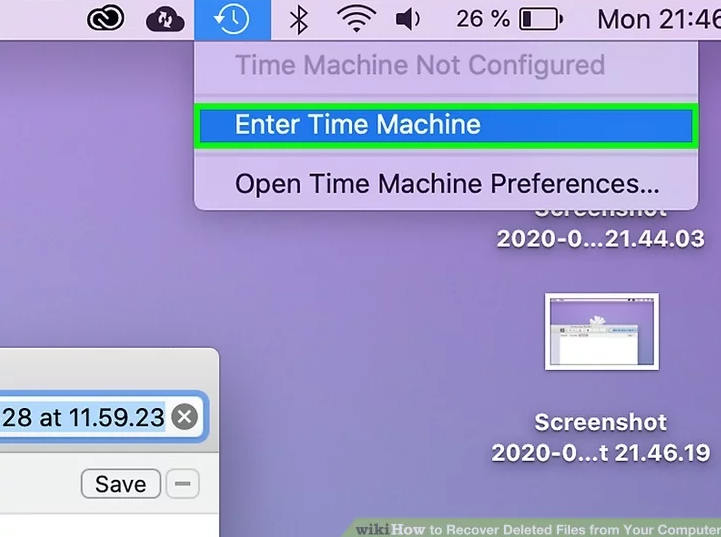This screenshot has width=721, height=537.
Task: Click the filename field containing 11.59.23
Action: click(102, 417)
